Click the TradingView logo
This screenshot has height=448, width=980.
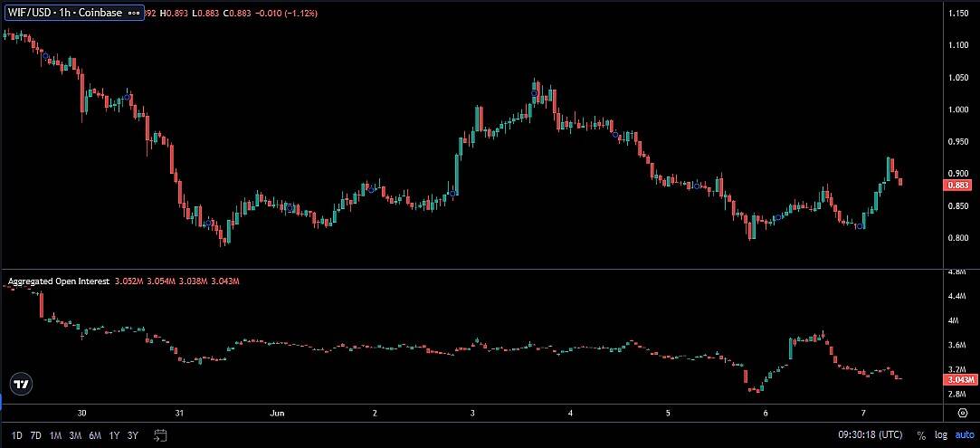point(22,385)
